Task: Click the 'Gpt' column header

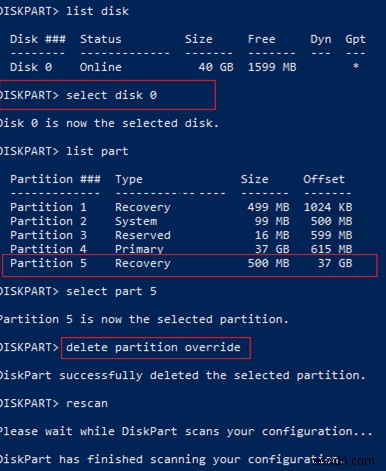Action: pyautogui.click(x=355, y=40)
